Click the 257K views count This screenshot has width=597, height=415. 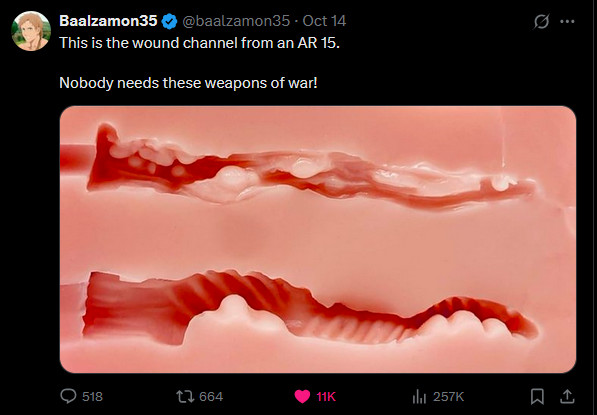click(449, 397)
